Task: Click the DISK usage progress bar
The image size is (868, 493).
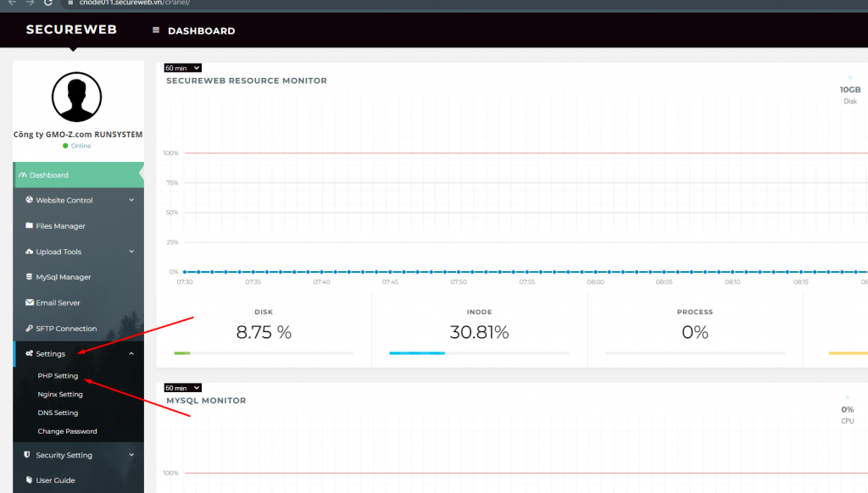Action: 264,353
